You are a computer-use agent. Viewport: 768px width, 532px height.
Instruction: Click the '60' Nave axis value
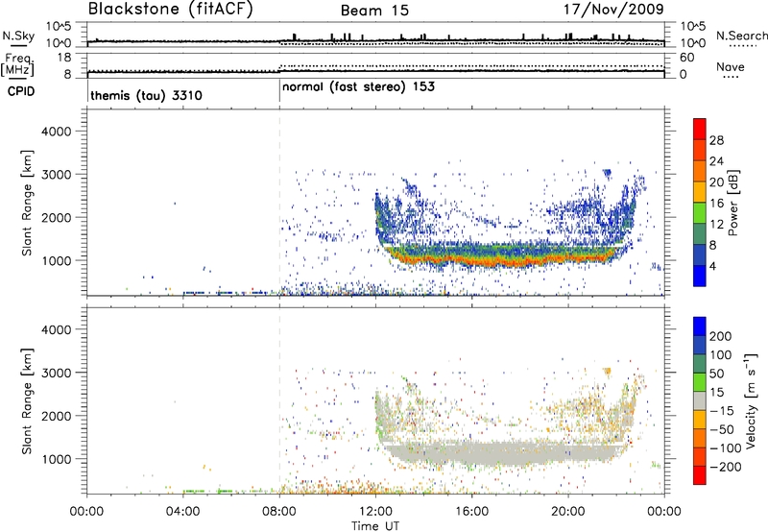(x=686, y=58)
